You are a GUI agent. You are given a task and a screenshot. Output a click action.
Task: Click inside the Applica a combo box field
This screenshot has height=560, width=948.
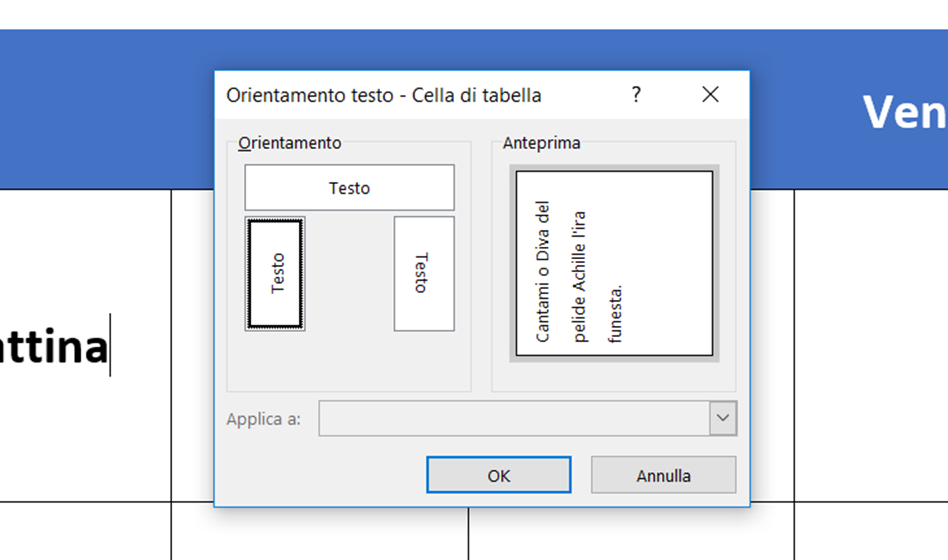[514, 418]
